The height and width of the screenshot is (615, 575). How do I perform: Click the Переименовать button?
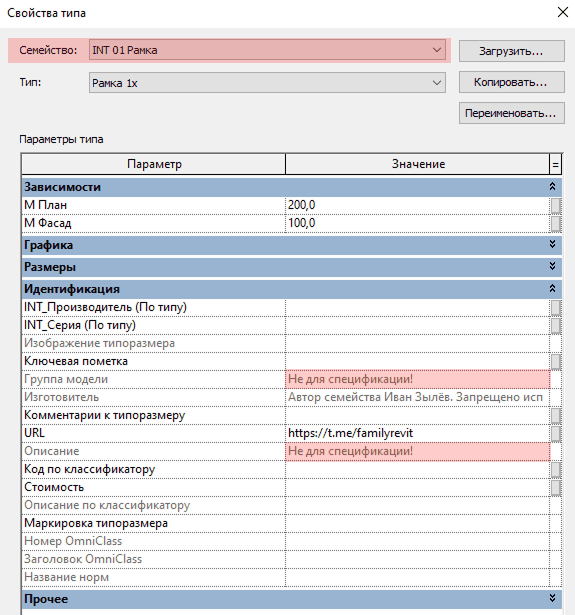[x=512, y=113]
